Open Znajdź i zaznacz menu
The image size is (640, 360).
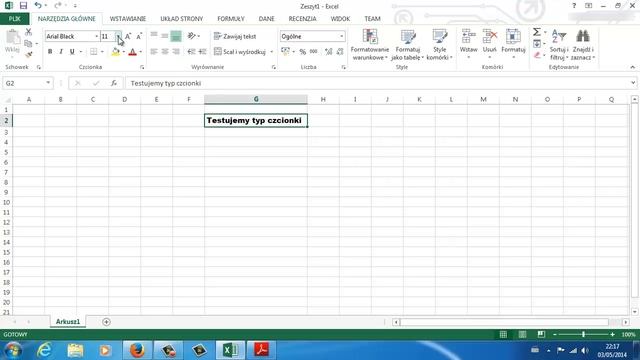(582, 44)
